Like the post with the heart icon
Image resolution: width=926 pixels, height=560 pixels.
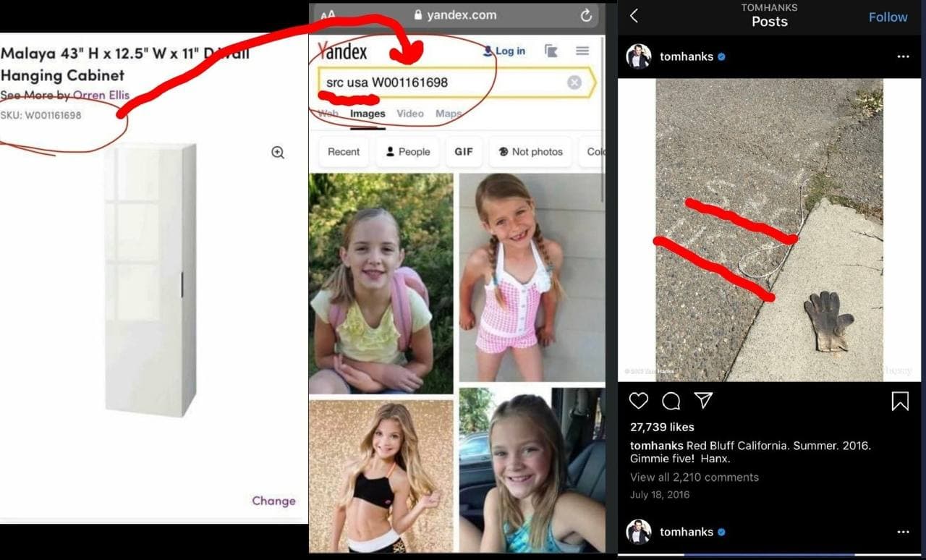[639, 401]
